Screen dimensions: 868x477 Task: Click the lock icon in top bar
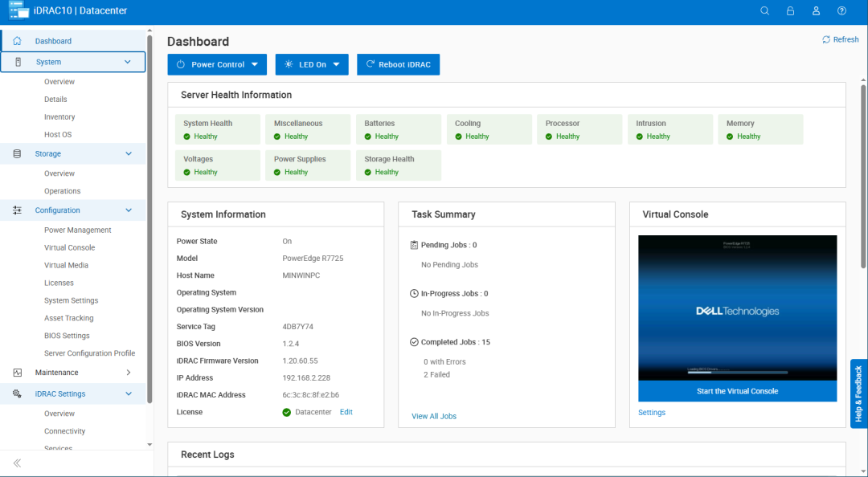pyautogui.click(x=790, y=11)
